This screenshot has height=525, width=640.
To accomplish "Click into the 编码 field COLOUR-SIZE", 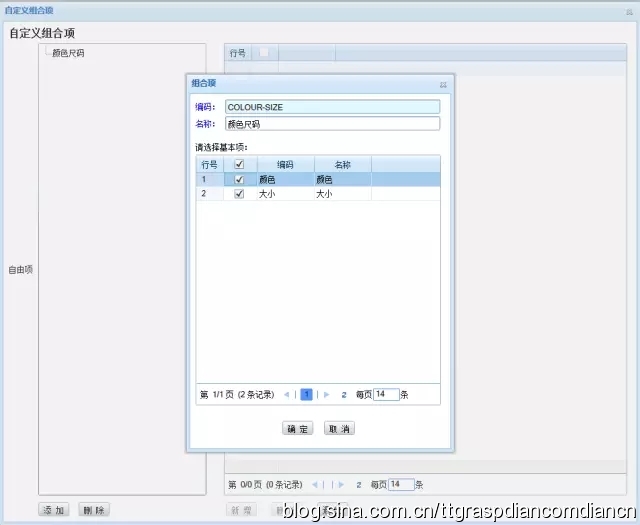I will (331, 106).
